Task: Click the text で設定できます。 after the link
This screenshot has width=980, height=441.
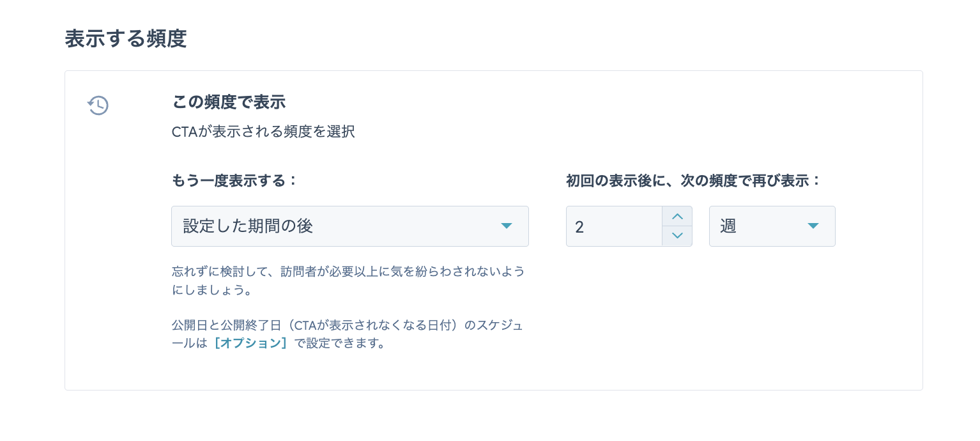Action: pyautogui.click(x=341, y=343)
